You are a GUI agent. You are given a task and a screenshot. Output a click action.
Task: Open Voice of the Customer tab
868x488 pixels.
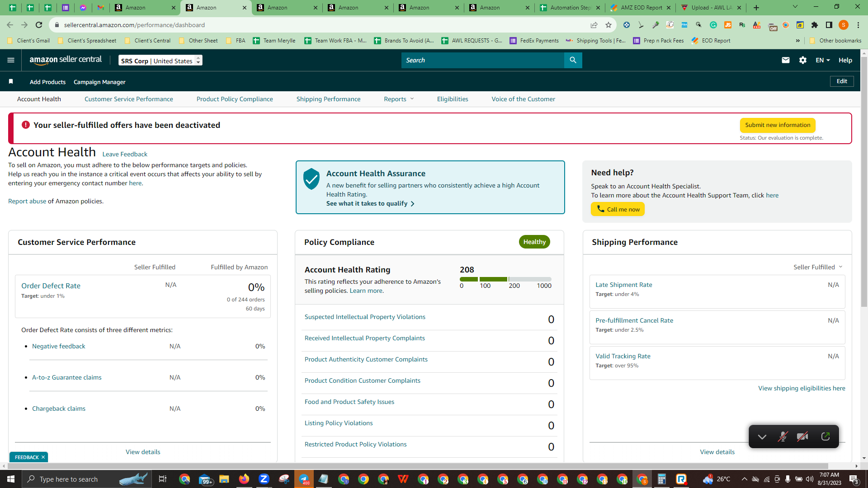pyautogui.click(x=524, y=99)
